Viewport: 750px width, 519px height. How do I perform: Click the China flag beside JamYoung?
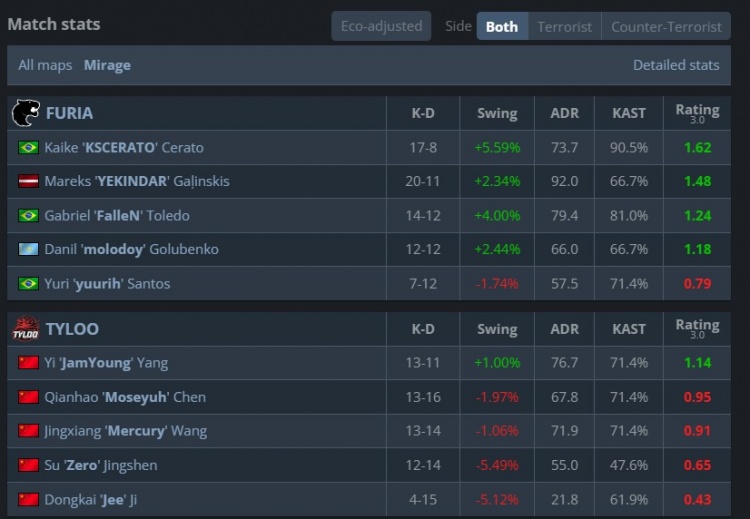tap(28, 364)
